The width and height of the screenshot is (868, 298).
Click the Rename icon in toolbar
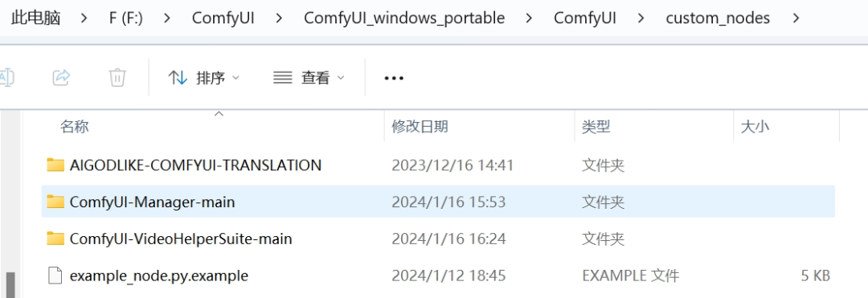click(6, 77)
